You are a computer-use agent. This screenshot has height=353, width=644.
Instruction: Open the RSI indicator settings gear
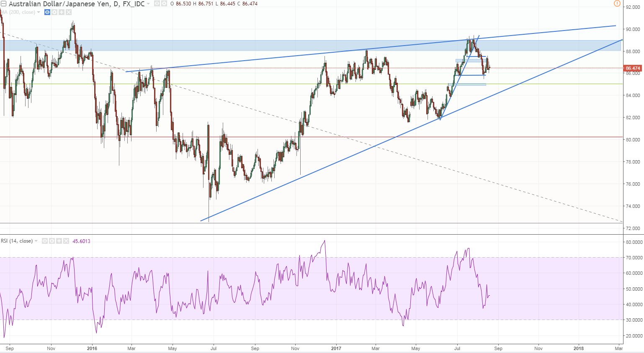pos(52,241)
